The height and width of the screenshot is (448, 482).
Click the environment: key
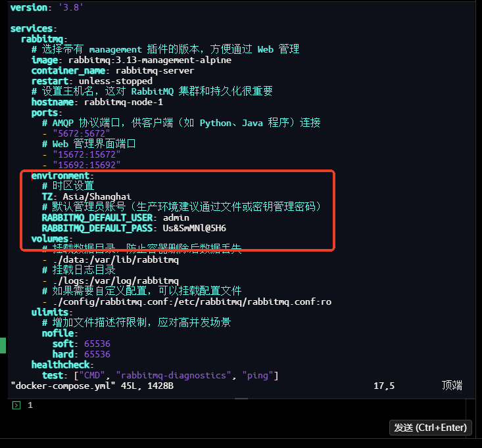click(62, 175)
